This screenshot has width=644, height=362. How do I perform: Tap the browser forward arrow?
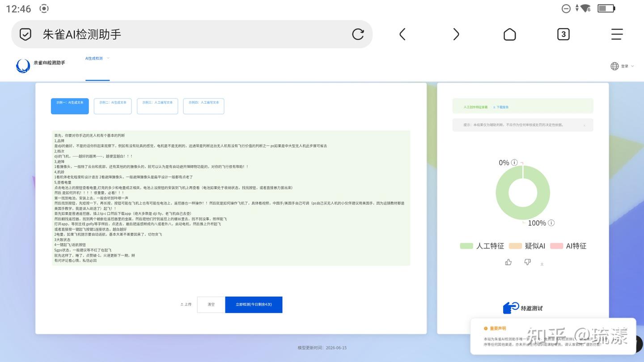[456, 34]
